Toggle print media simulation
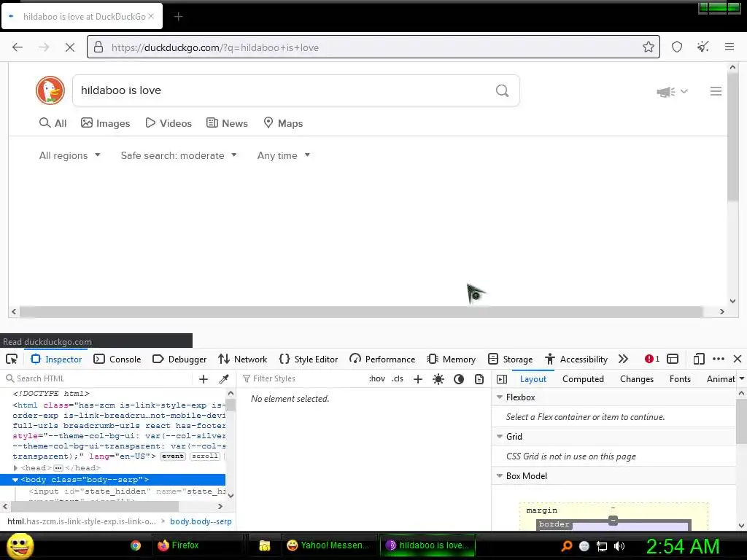 [479, 379]
